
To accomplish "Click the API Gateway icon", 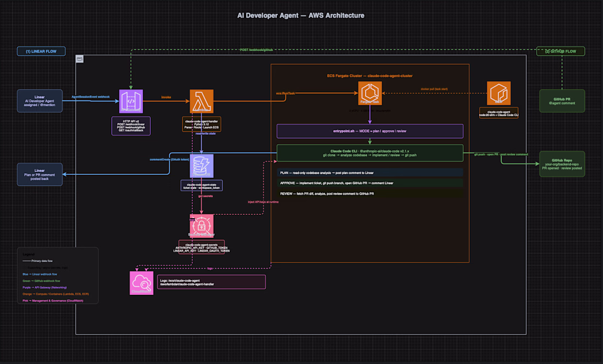I will point(131,101).
